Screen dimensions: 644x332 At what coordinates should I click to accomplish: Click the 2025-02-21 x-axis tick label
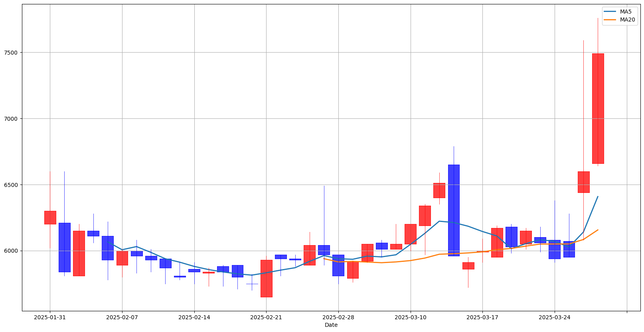tap(266, 317)
